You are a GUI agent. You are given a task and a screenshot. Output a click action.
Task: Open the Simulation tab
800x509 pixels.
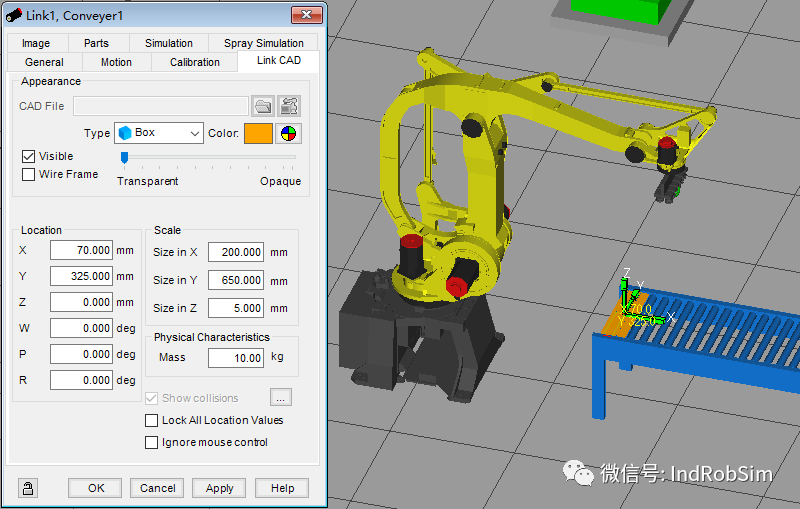[169, 43]
